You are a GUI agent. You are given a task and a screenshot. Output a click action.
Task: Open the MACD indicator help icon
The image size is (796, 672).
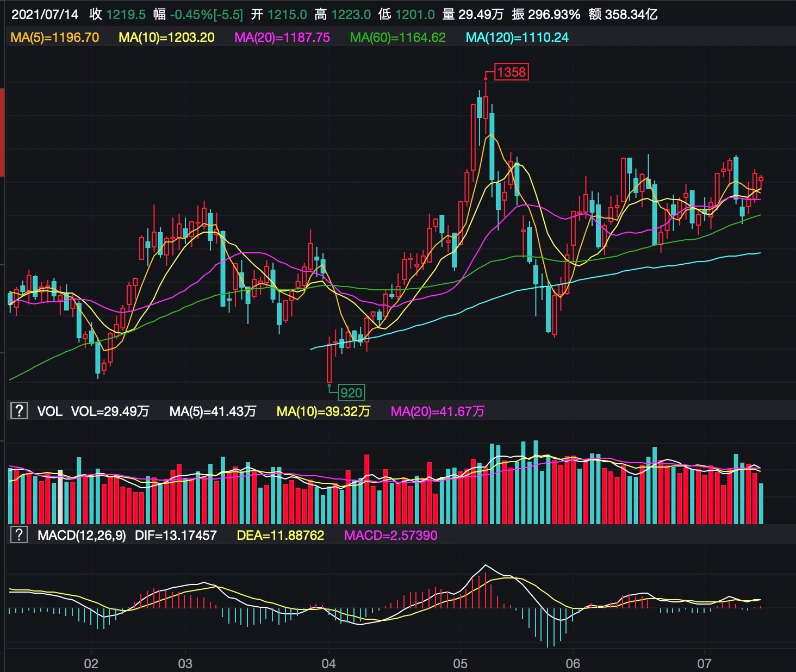tap(20, 535)
